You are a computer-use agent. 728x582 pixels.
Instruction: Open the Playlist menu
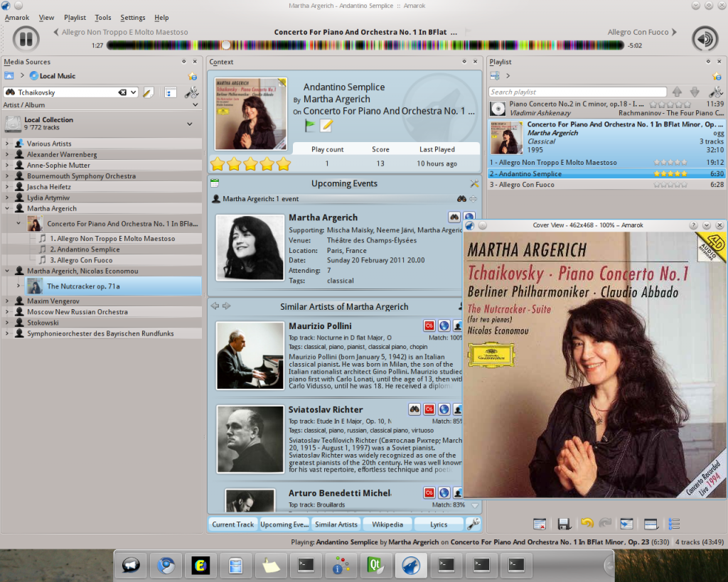(x=75, y=18)
